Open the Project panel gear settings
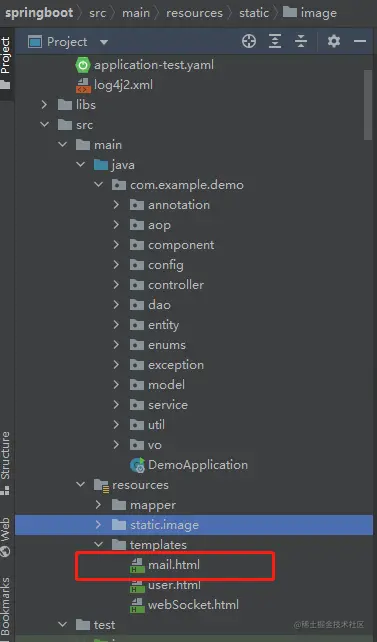Image resolution: width=377 pixels, height=642 pixels. pos(334,41)
